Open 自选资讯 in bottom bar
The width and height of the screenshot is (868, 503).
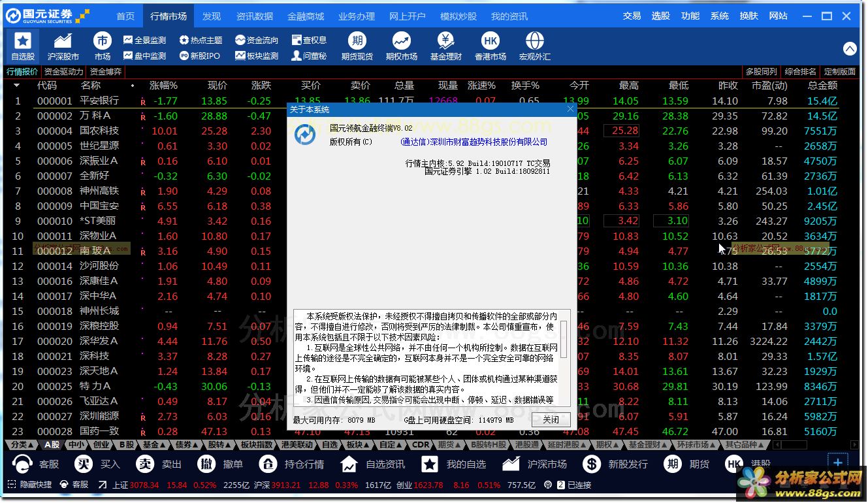(373, 464)
